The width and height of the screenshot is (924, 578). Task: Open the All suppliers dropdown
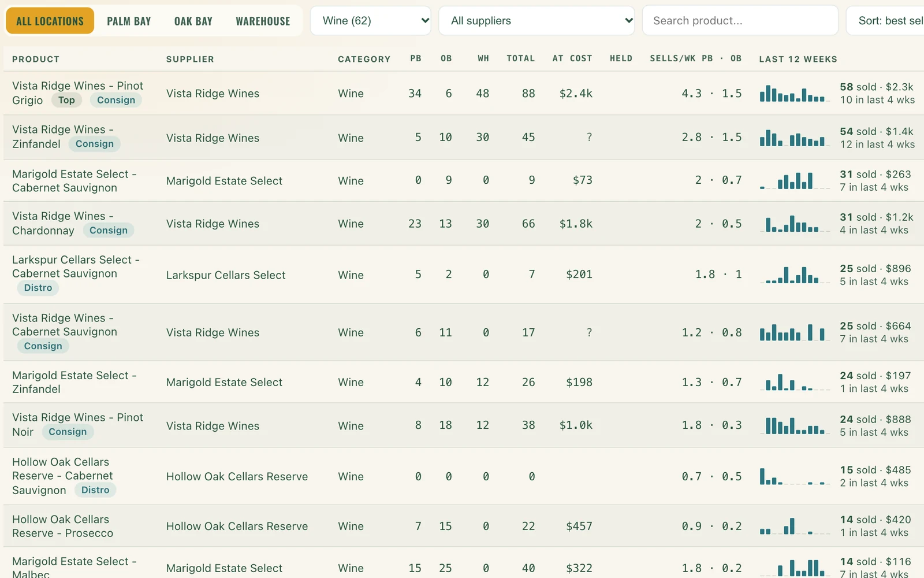coord(537,21)
